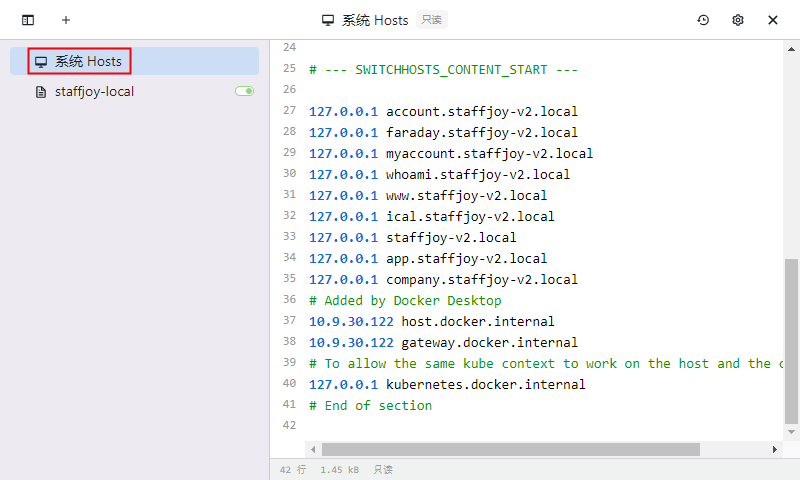Click the vertical scrollbar down arrow
Viewport: 800px width, 480px height.
click(791, 432)
